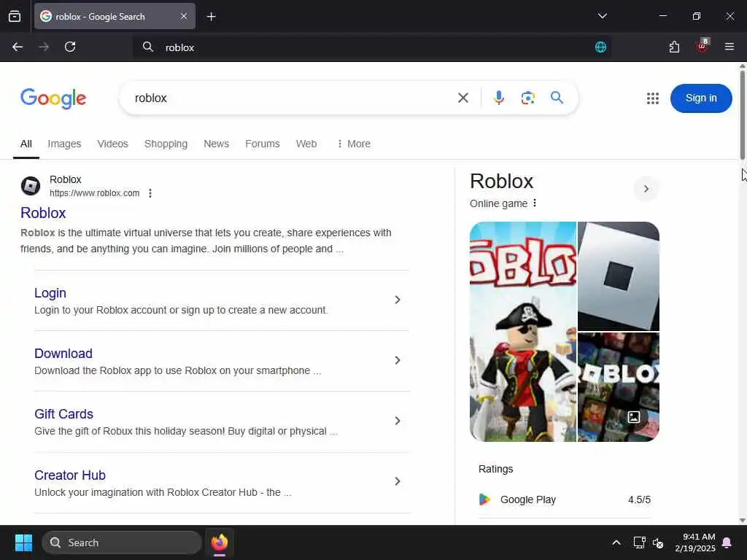The width and height of the screenshot is (747, 560).
Task: Go to the Google logo homepage
Action: [x=53, y=98]
